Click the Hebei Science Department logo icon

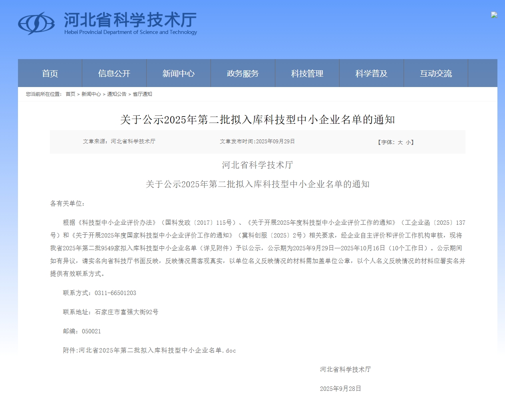[x=36, y=23]
